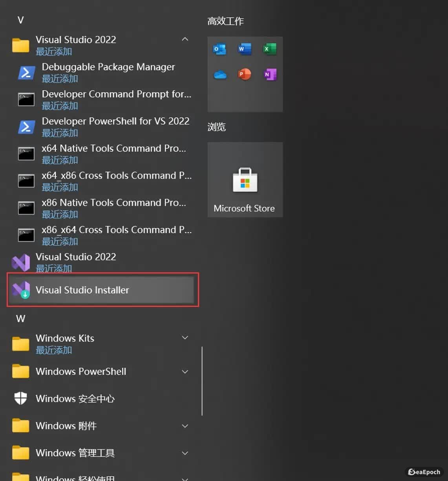Click the letter W section header
The image size is (448, 481).
[21, 319]
